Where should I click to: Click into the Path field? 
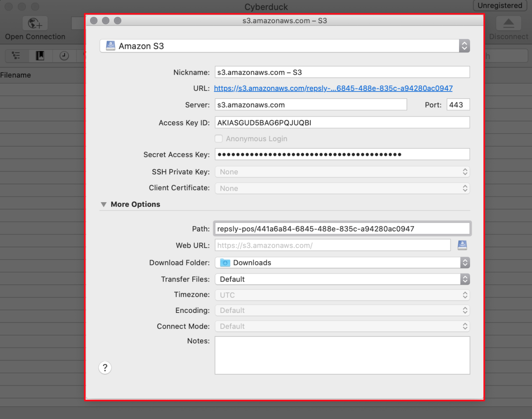point(342,229)
